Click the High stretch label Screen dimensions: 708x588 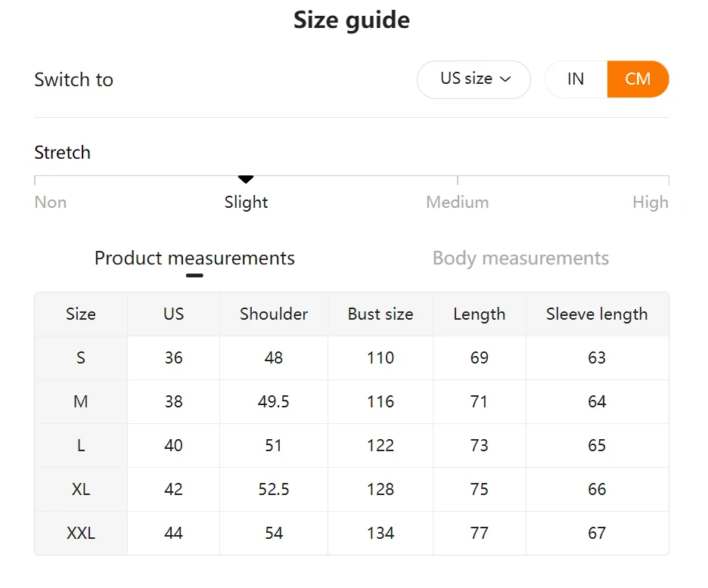pyautogui.click(x=650, y=203)
